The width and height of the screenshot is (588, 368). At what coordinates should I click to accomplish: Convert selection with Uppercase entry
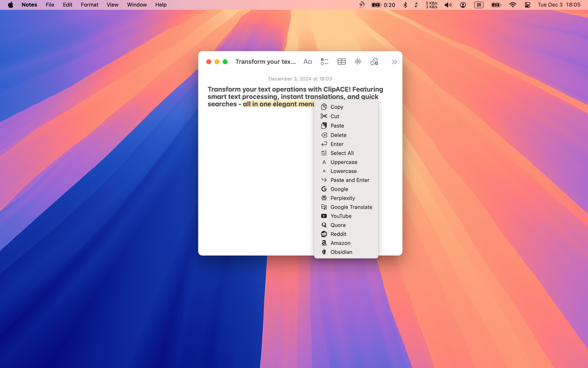tap(346, 162)
